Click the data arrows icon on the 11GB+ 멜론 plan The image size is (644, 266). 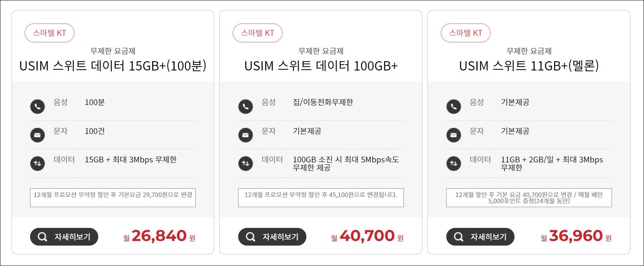[454, 163]
